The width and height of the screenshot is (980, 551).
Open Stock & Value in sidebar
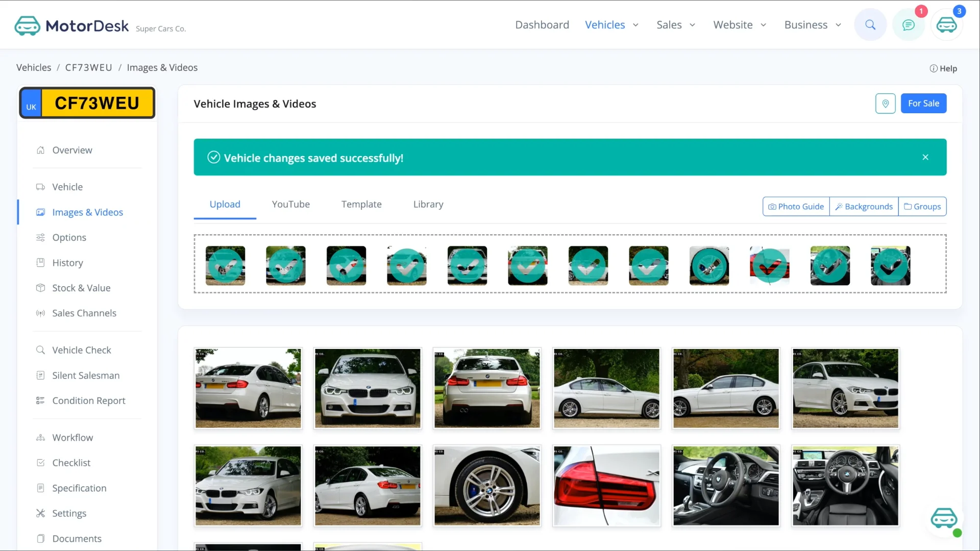pos(81,288)
